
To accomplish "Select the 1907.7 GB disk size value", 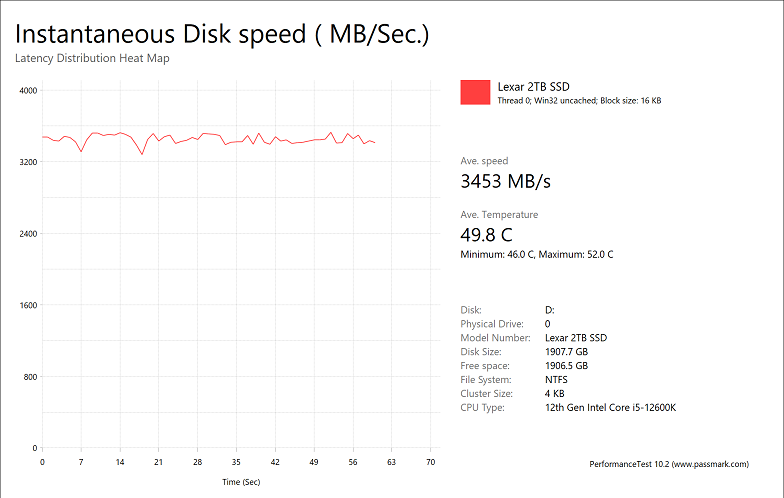I will [566, 352].
